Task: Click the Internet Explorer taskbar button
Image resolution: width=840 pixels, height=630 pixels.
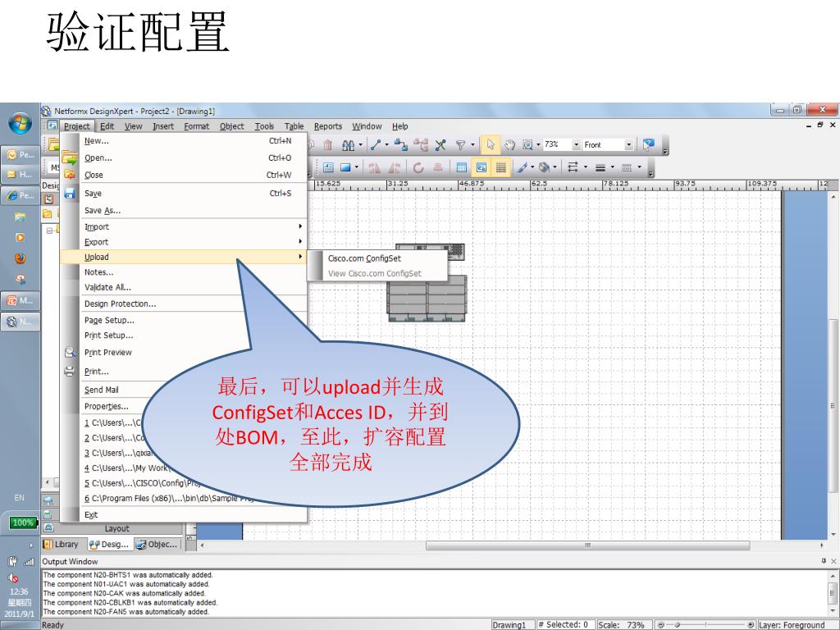Action: click(20, 195)
